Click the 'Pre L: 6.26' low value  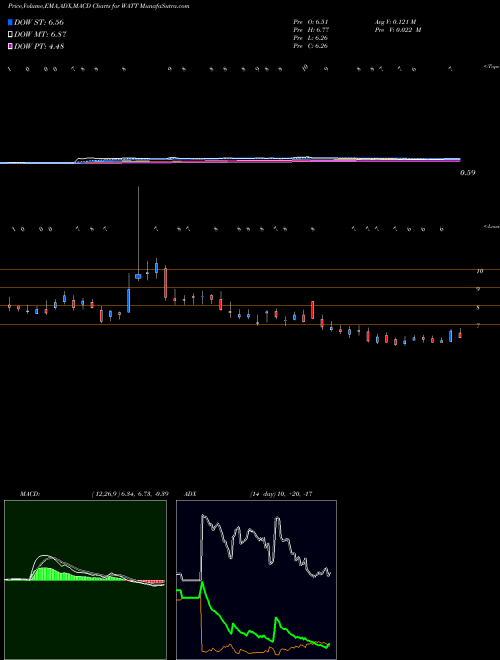tap(311, 38)
